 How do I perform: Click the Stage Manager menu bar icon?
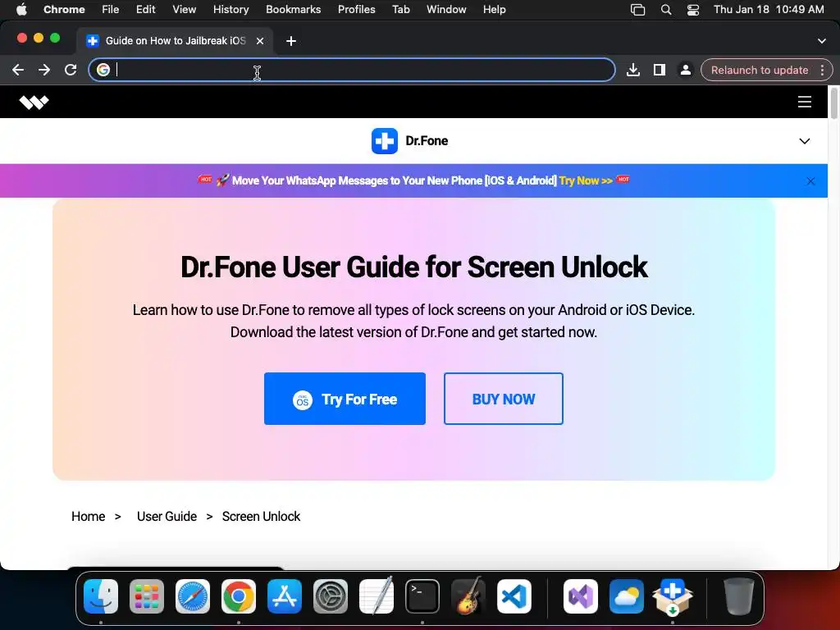coord(637,10)
